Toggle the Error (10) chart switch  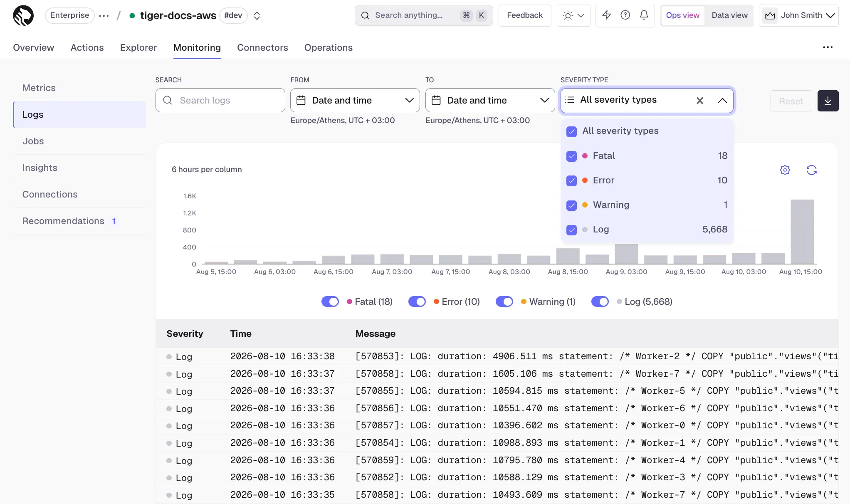(x=417, y=301)
